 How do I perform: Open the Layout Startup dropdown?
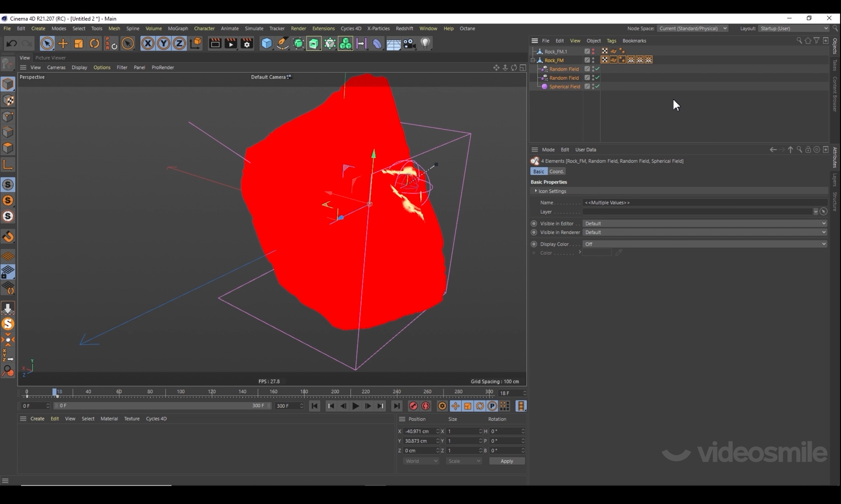pos(794,28)
